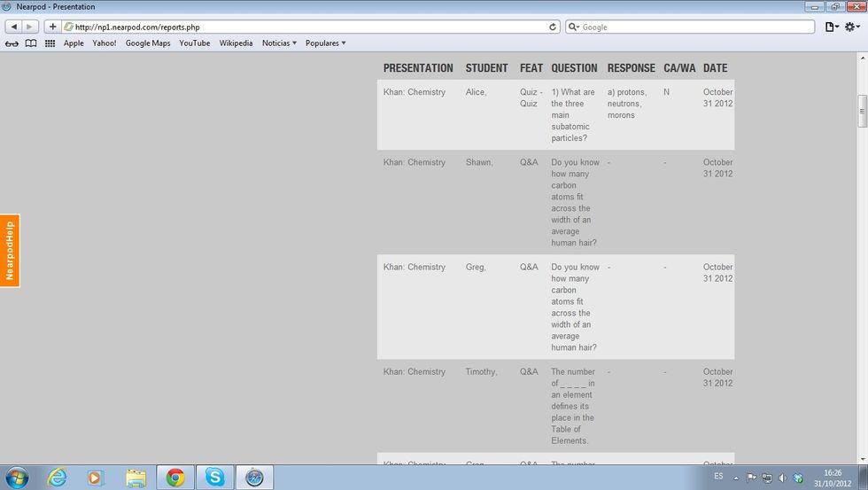868x490 pixels.
Task: Open the search engine magnifier dropdown
Action: (x=574, y=27)
